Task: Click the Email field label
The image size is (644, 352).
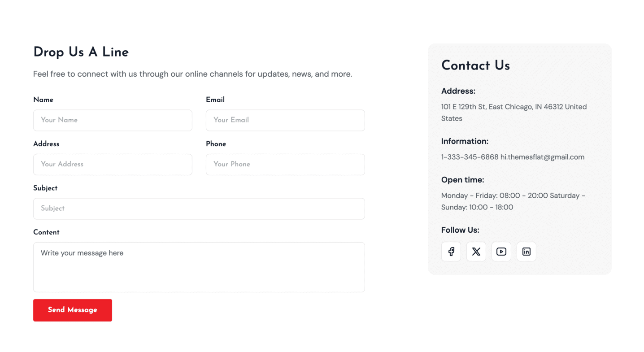Action: coord(215,100)
